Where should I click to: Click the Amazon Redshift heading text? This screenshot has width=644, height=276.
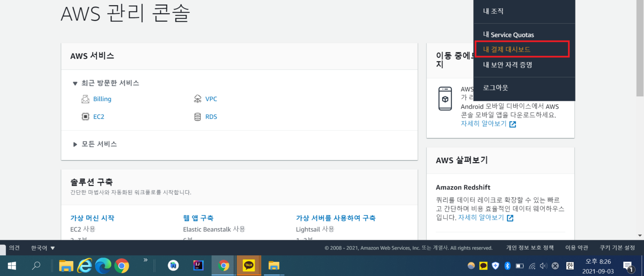pos(463,187)
